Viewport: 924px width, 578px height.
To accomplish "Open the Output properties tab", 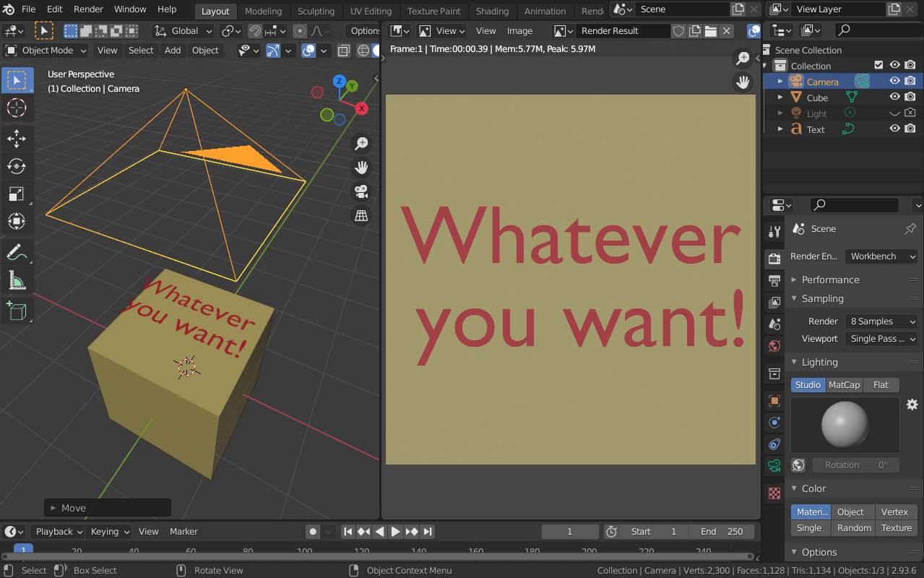I will 774,280.
